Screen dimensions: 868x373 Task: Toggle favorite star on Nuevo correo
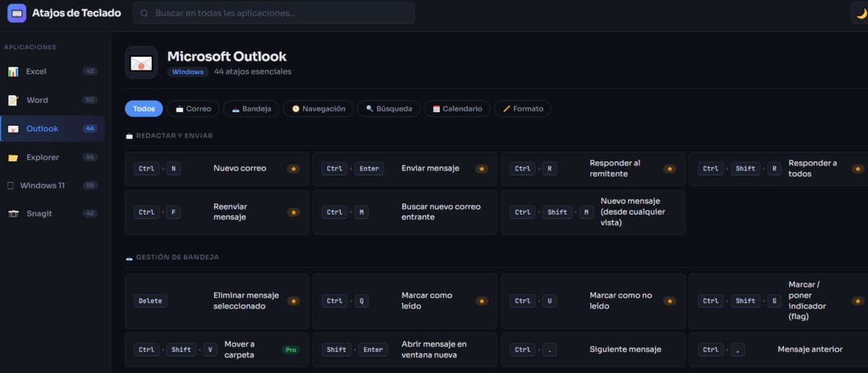tap(293, 169)
